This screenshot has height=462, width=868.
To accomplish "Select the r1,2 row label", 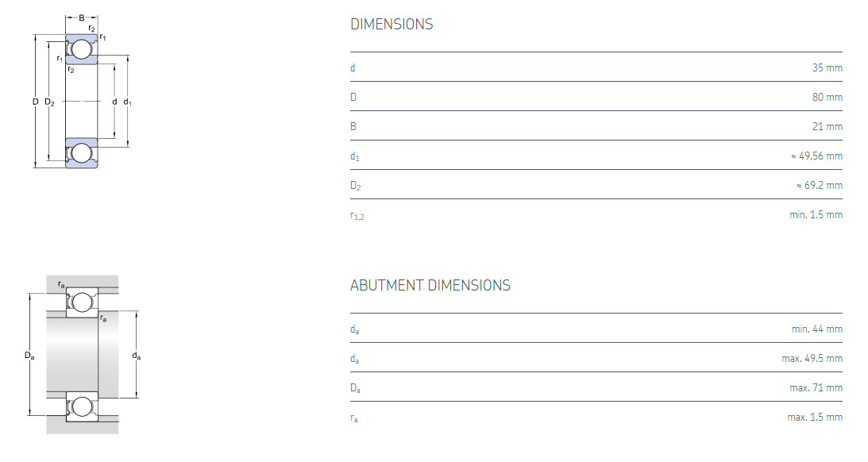I will tap(357, 216).
